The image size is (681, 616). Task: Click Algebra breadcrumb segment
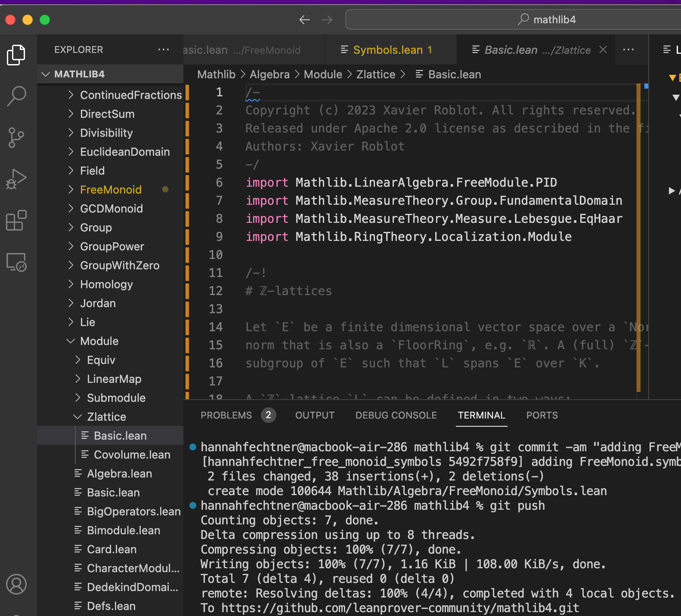pyautogui.click(x=269, y=74)
